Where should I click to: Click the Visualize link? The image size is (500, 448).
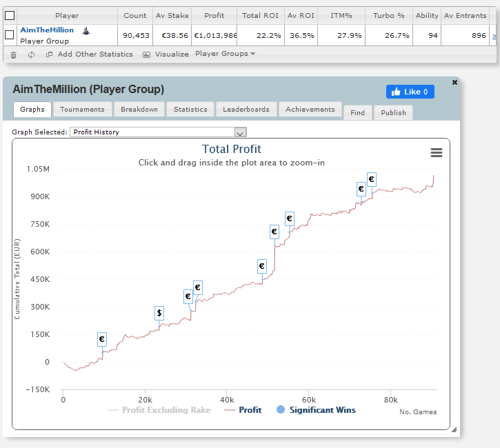point(172,54)
